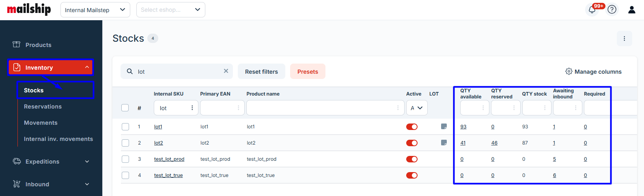
Task: Click the LOT note icon for lot1
Action: tap(444, 127)
